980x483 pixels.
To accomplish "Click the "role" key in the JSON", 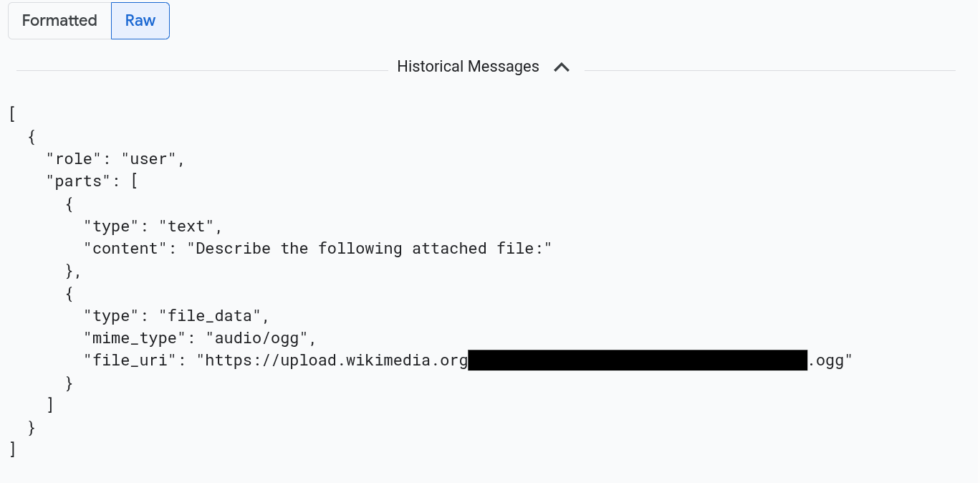I will point(75,159).
